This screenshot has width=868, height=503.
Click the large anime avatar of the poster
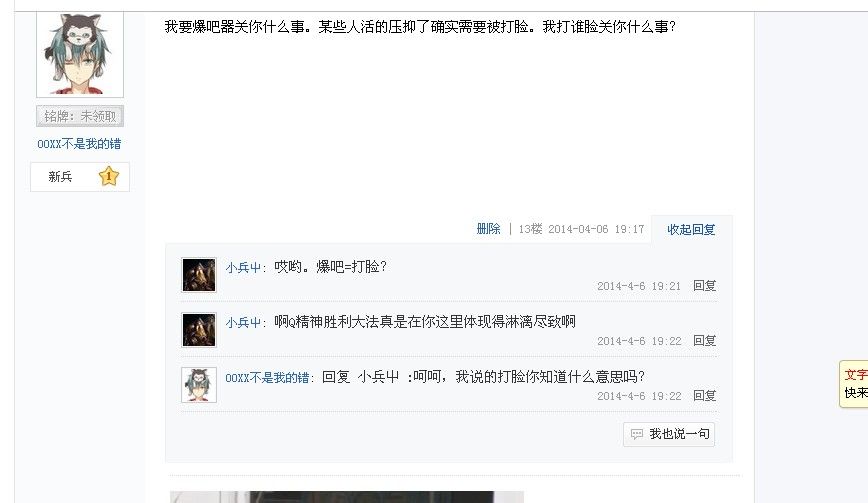[x=80, y=54]
